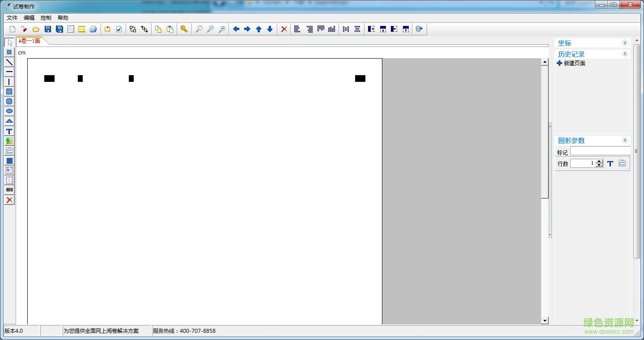644x340 pixels.
Task: Zoom out with the minus magnifier
Action: point(210,29)
